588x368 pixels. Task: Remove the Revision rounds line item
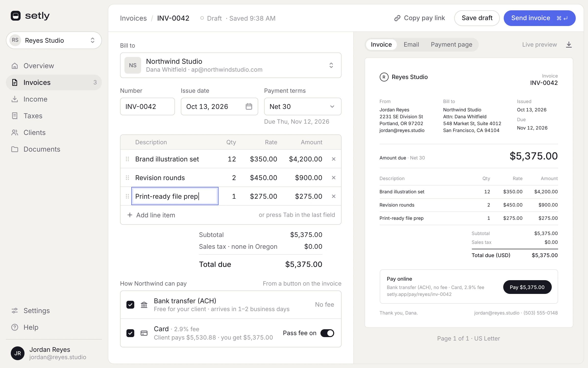point(334,178)
